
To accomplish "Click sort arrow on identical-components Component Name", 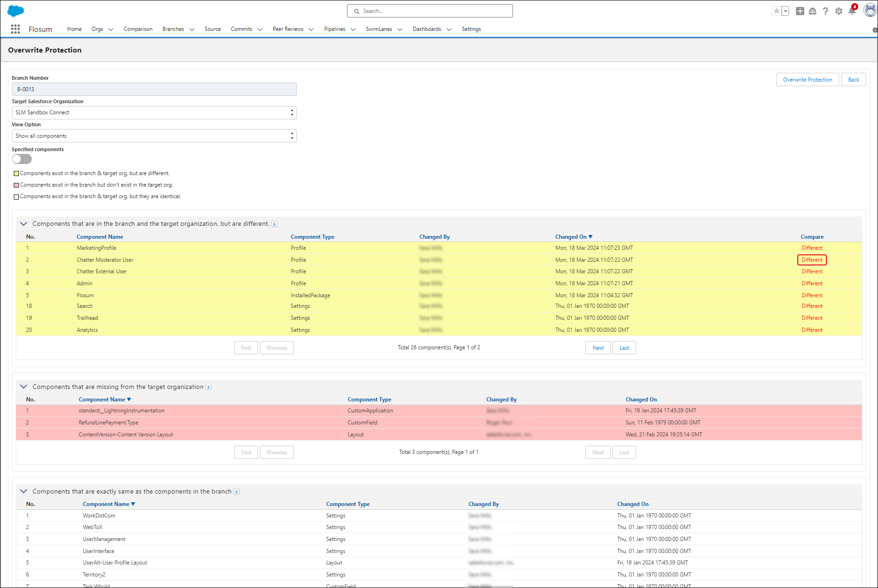I will click(133, 504).
